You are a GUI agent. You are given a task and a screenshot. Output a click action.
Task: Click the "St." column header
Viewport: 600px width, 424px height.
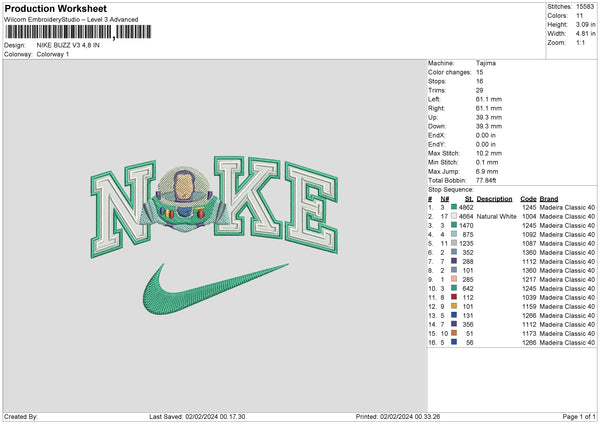click(469, 199)
